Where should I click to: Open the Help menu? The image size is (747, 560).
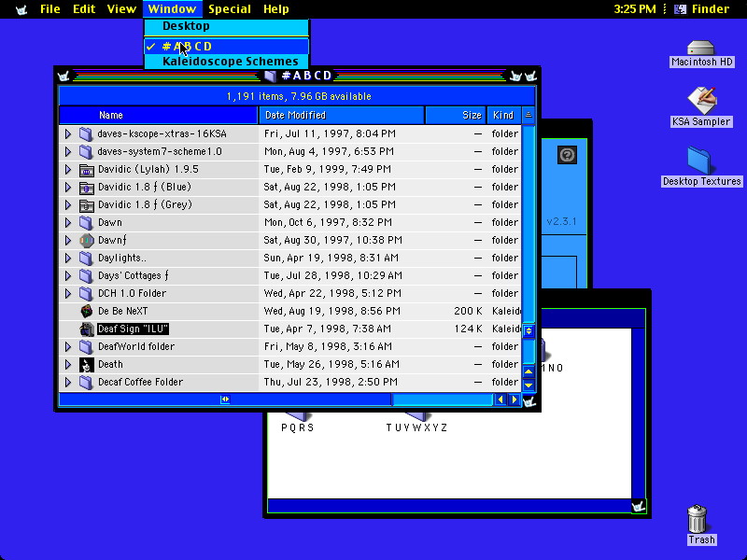point(275,9)
